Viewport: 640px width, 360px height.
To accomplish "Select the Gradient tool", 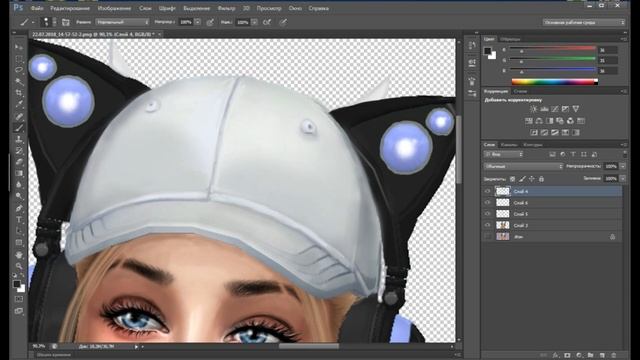I will (x=19, y=173).
